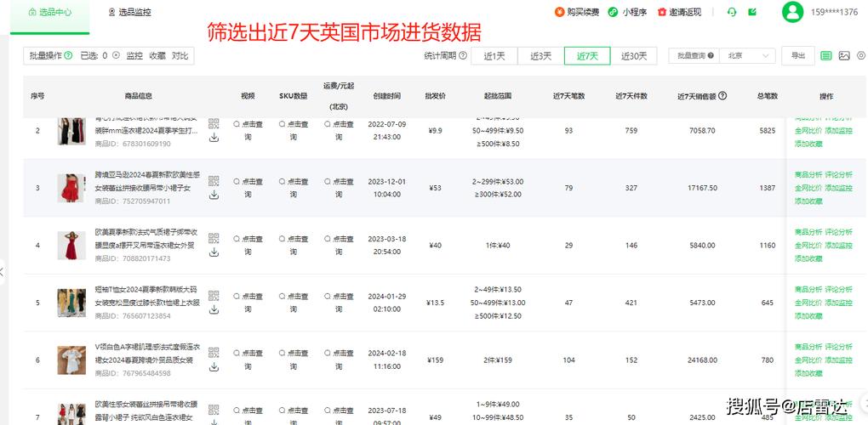Open 邀请返现 in top bar
The width and height of the screenshot is (868, 425).
pyautogui.click(x=679, y=12)
